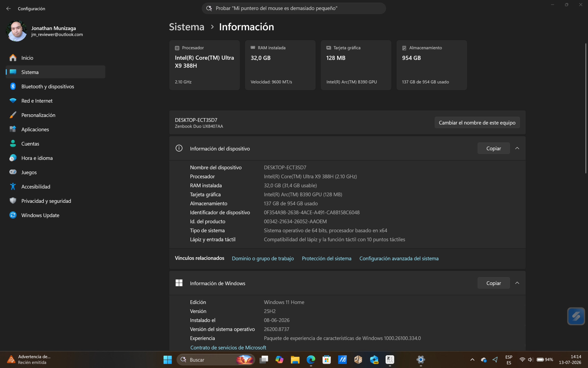
Task: Open the RAM instalada info card
Action: click(x=280, y=65)
